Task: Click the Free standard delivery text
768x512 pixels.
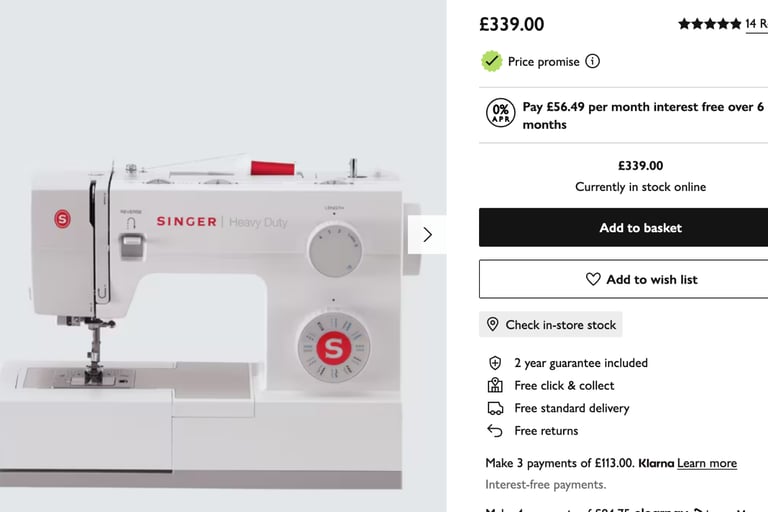Action: coord(572,408)
